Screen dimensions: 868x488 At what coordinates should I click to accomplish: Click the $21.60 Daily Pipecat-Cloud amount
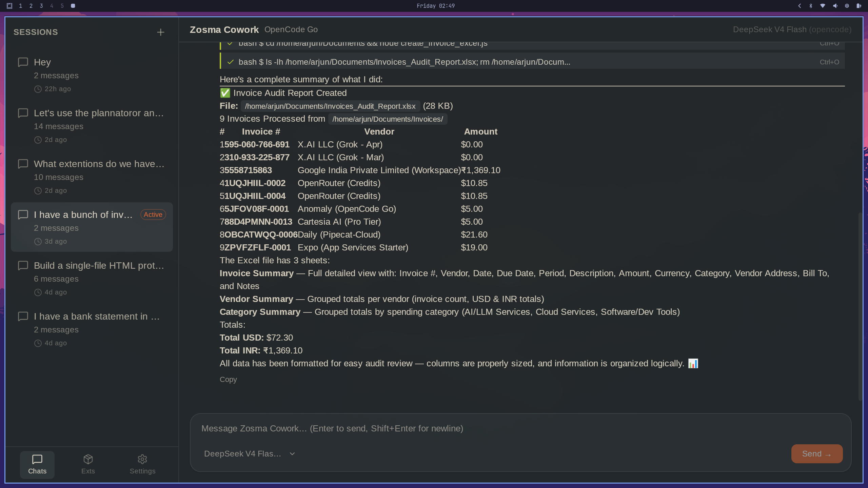[474, 235]
